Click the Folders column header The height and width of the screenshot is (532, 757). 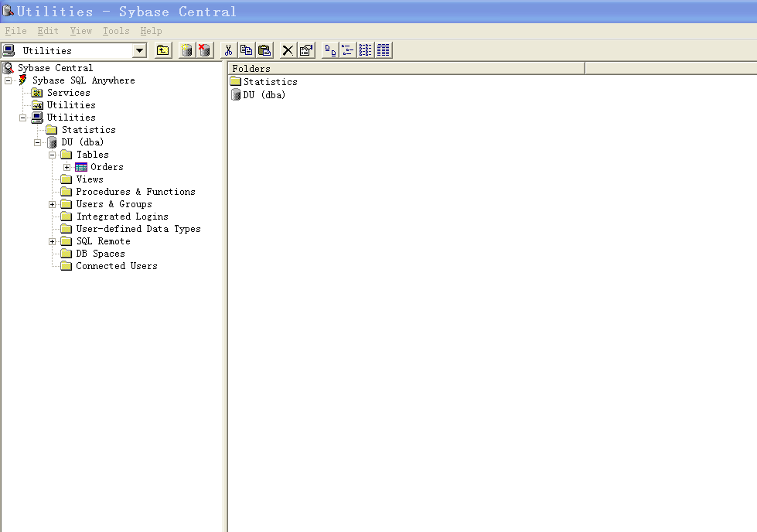point(406,68)
